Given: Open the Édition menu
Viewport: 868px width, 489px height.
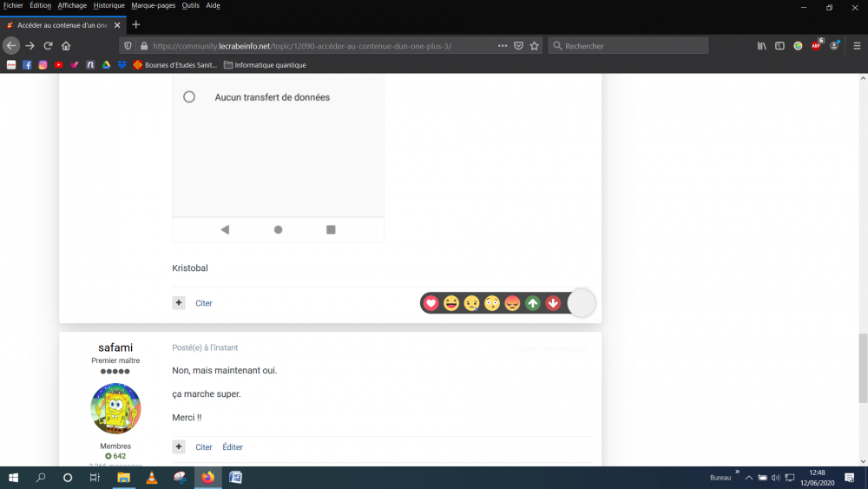Looking at the screenshot, I should click(x=41, y=5).
